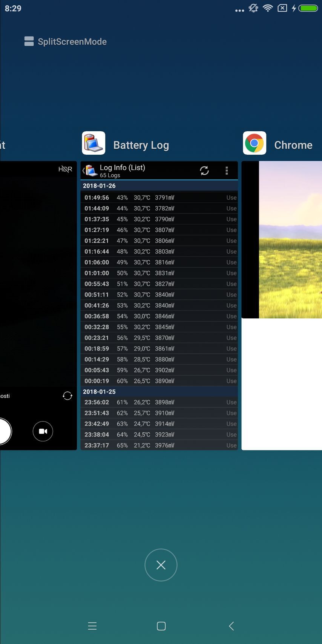Tap the recents menu navigation icon

pyautogui.click(x=92, y=626)
